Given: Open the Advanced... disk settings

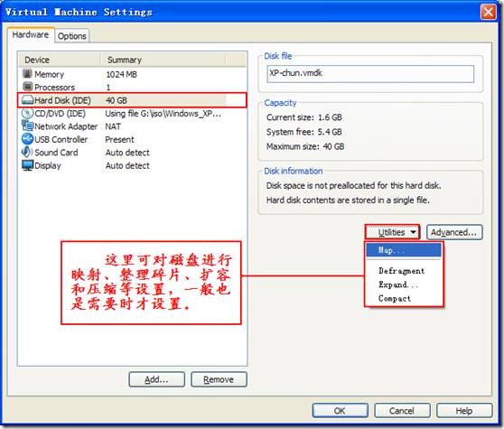Looking at the screenshot, I should [x=454, y=232].
